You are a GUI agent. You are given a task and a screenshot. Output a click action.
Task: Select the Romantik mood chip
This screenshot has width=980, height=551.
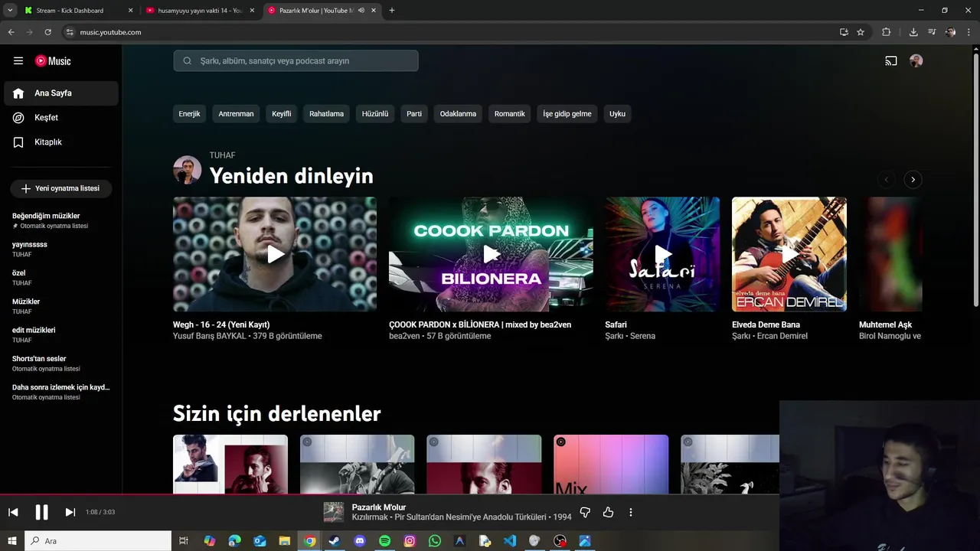pos(510,114)
